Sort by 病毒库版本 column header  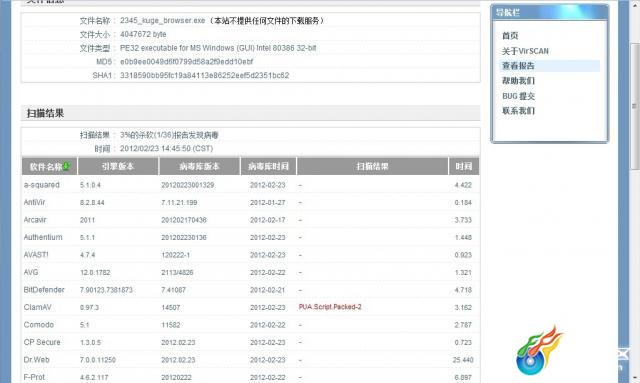[199, 166]
